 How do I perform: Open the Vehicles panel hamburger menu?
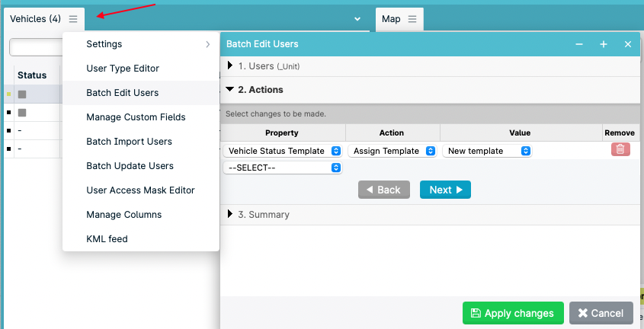[73, 19]
